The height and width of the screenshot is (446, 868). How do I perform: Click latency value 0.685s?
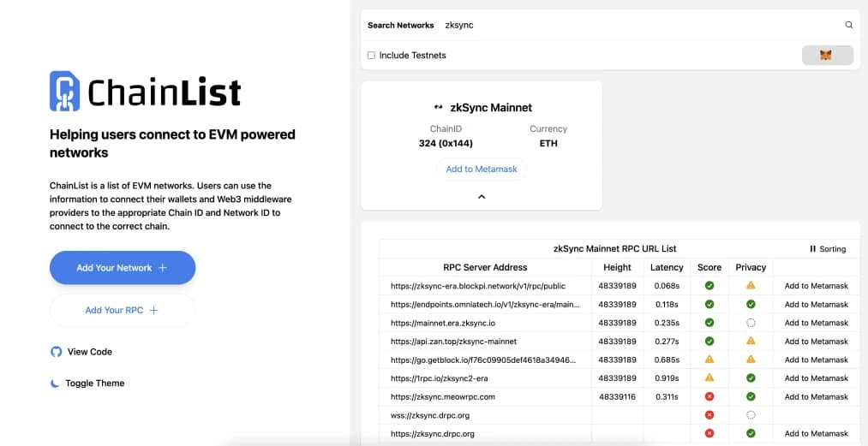pos(667,360)
